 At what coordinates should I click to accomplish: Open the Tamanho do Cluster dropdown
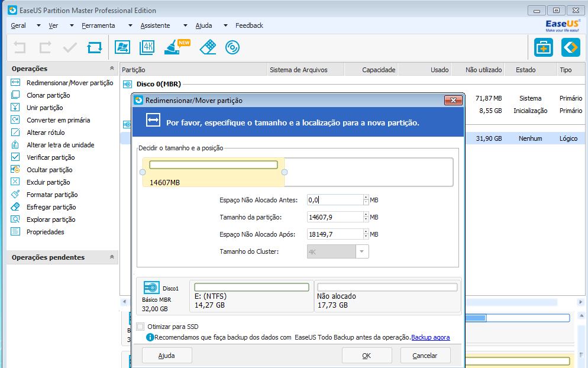point(362,251)
